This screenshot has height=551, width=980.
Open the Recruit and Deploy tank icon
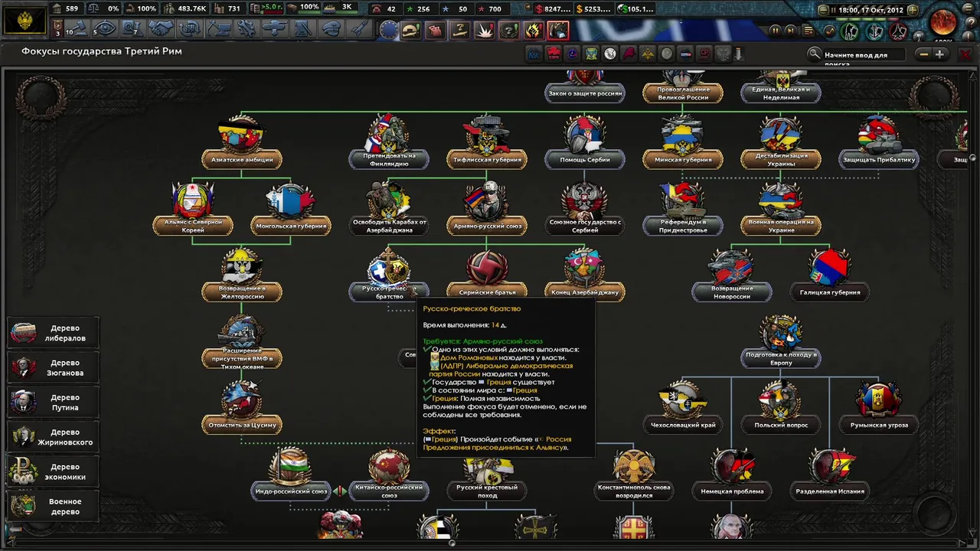pyautogui.click(x=274, y=29)
